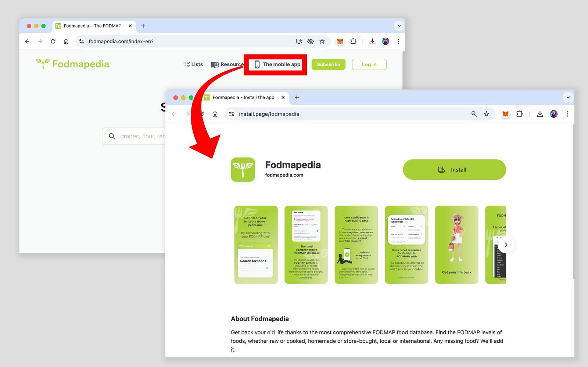This screenshot has width=588, height=367.
Task: Reload the fodmapedia.com page
Action: (x=53, y=42)
